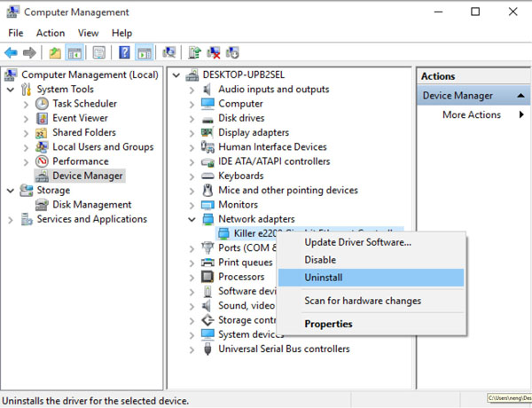Select Disable in the context menu

click(320, 260)
